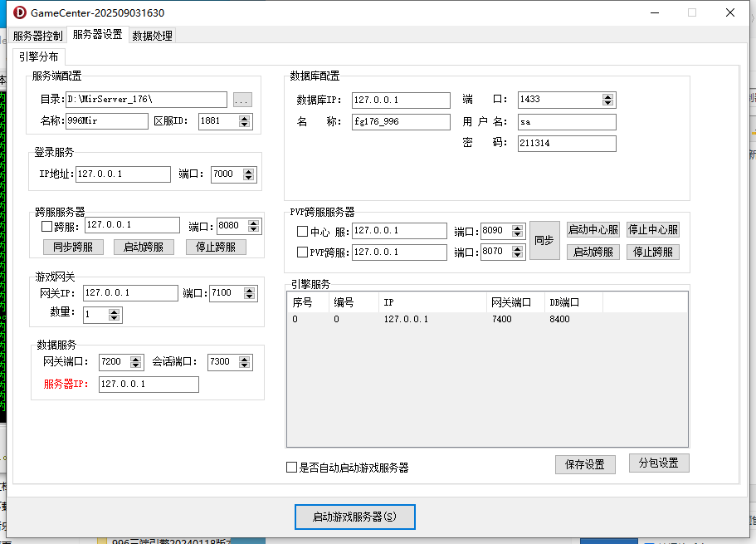This screenshot has width=756, height=544.
Task: Toggle 是否自动启动游戏服务器 checkbox
Action: coord(291,468)
